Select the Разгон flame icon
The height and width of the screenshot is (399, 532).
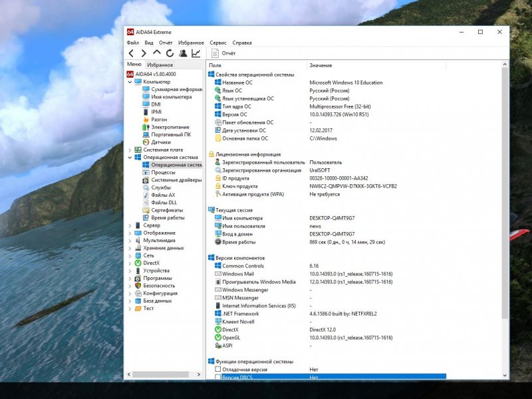pyautogui.click(x=146, y=120)
